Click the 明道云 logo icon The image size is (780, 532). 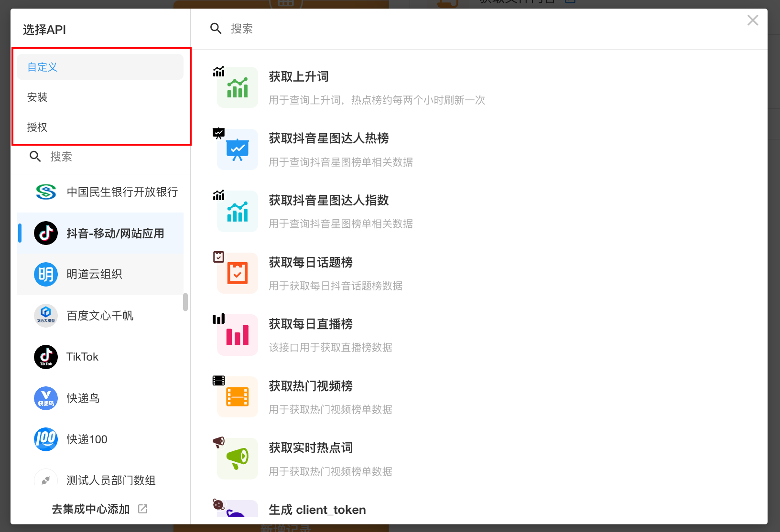(46, 274)
